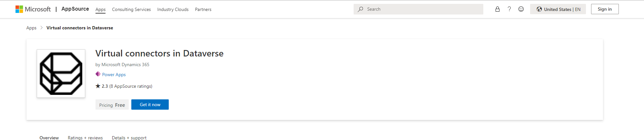The image size is (644, 140).
Task: Follow the Power Apps link
Action: pyautogui.click(x=114, y=75)
